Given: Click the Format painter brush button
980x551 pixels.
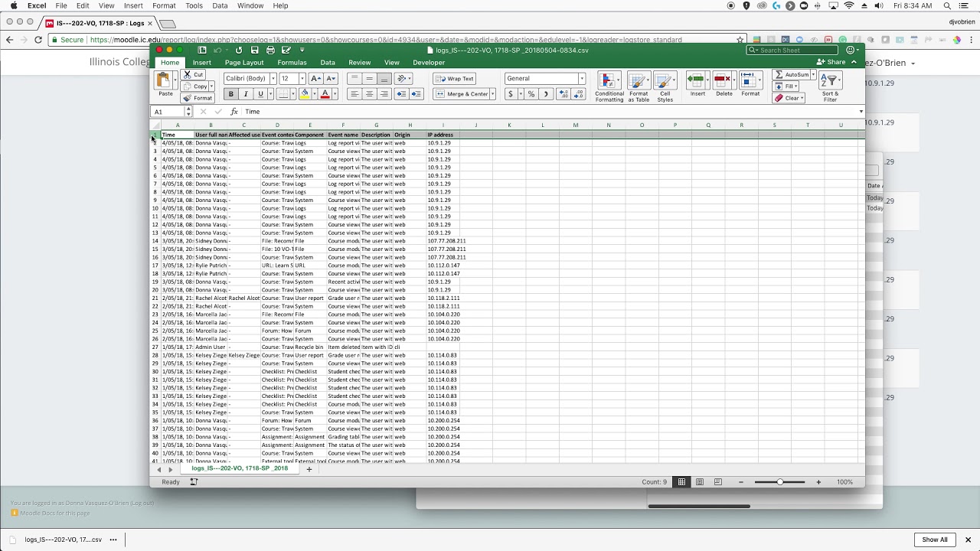Looking at the screenshot, I should [x=198, y=98].
